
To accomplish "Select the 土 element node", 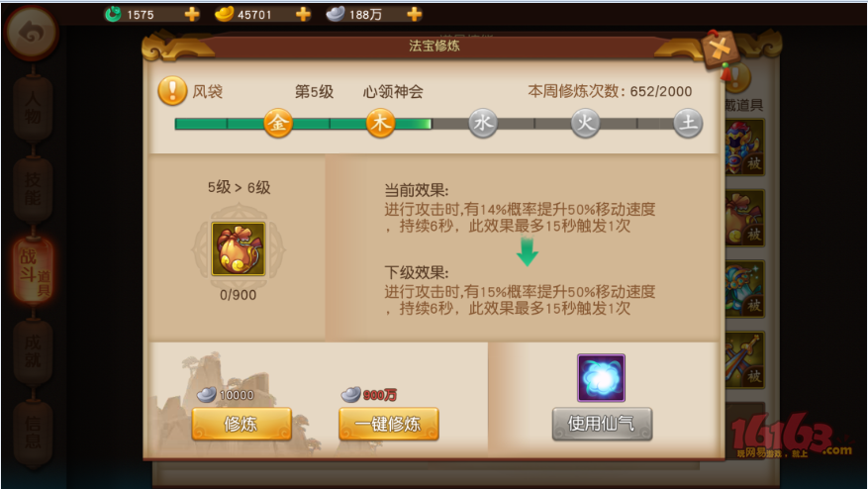I will pos(688,123).
